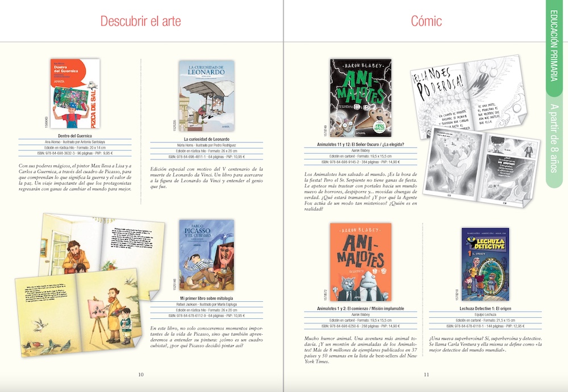This screenshot has width=568, height=392.
Task: Click title 'Animalotes 1 y 2: El comienzo'
Action: (361, 309)
